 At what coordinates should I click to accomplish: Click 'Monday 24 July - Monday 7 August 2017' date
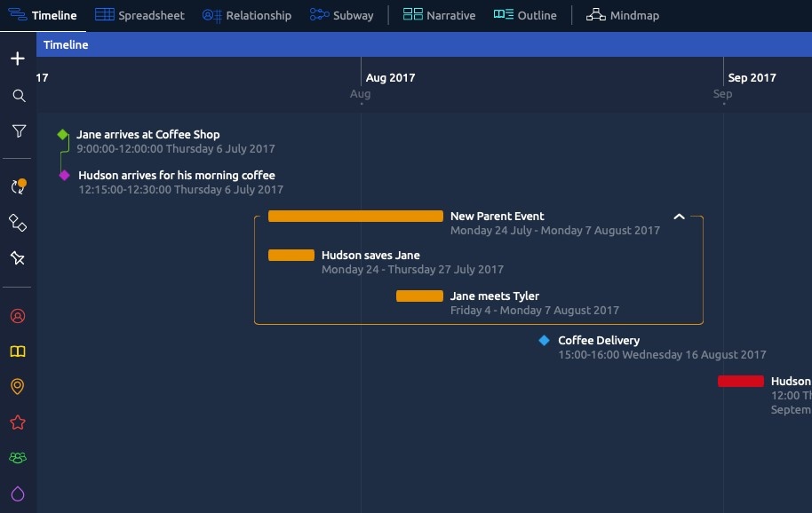(555, 231)
